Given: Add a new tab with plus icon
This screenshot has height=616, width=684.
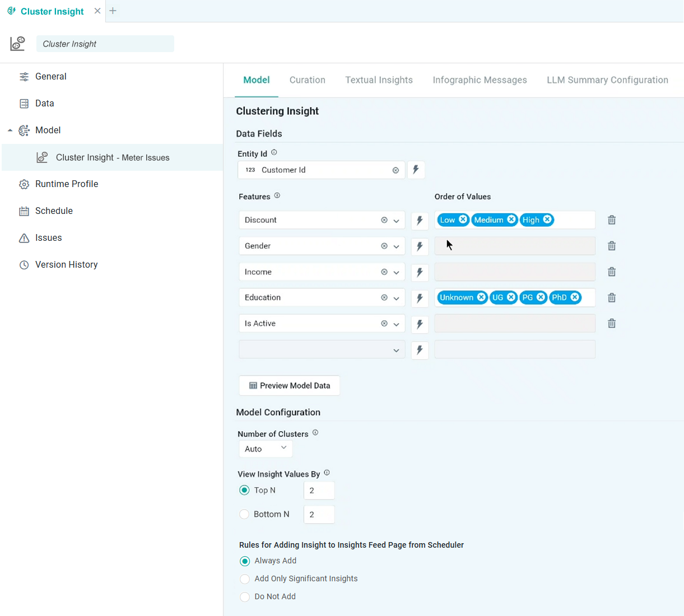Looking at the screenshot, I should [x=113, y=11].
